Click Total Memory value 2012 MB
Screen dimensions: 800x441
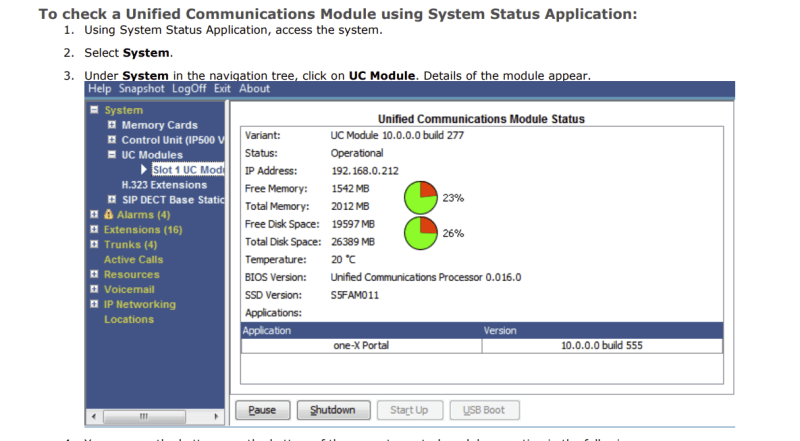coord(350,206)
